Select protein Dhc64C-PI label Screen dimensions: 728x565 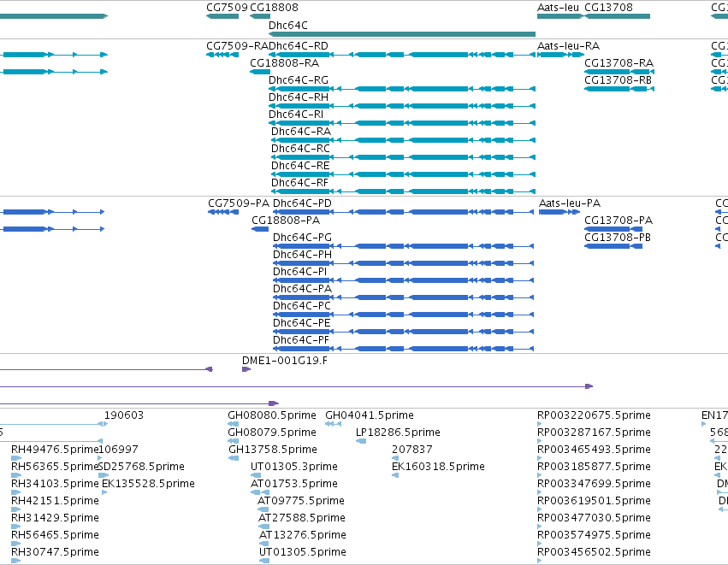tap(300, 272)
